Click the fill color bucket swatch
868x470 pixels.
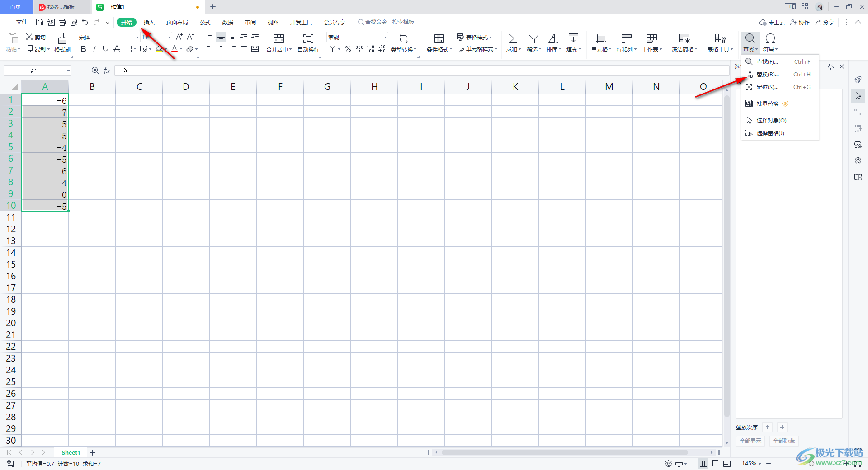[x=159, y=49]
